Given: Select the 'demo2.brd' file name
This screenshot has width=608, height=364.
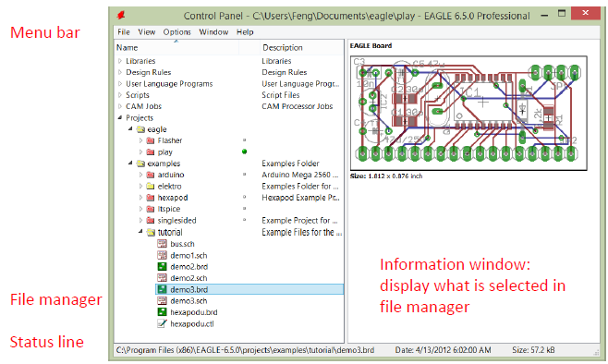Looking at the screenshot, I should [188, 267].
